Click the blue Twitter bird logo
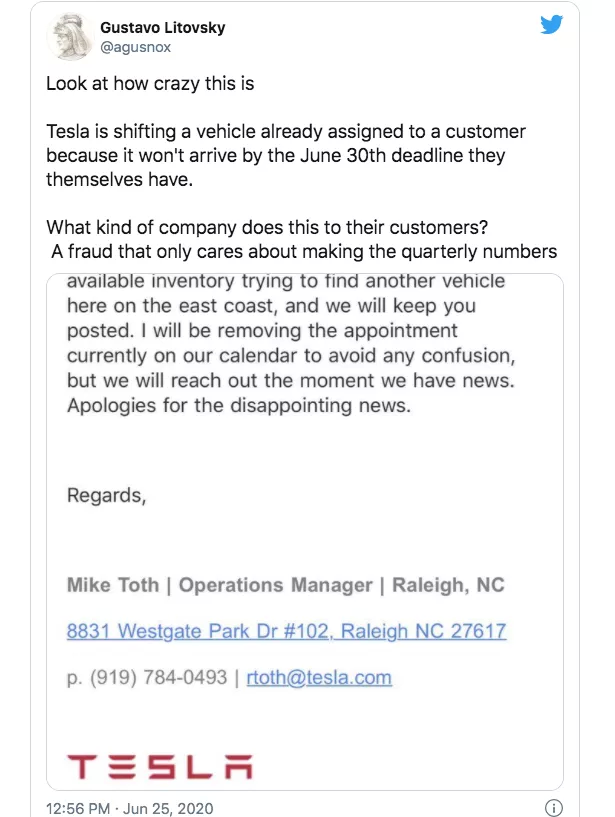The height and width of the screenshot is (817, 615). click(x=551, y=26)
